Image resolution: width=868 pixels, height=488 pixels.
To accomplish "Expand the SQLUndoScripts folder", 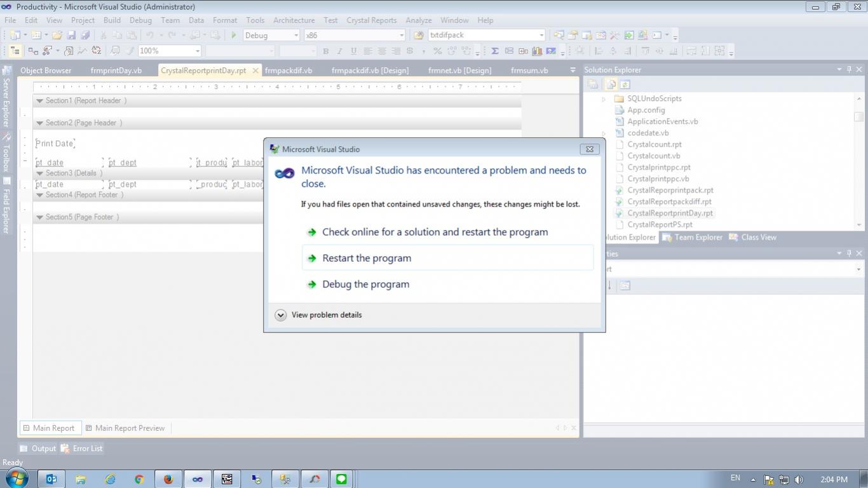I will pos(604,98).
